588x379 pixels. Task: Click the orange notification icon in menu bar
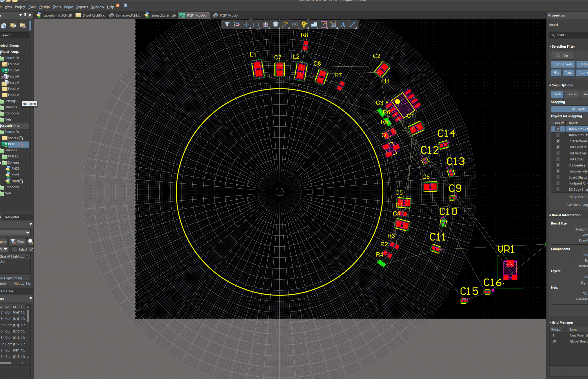(118, 5)
